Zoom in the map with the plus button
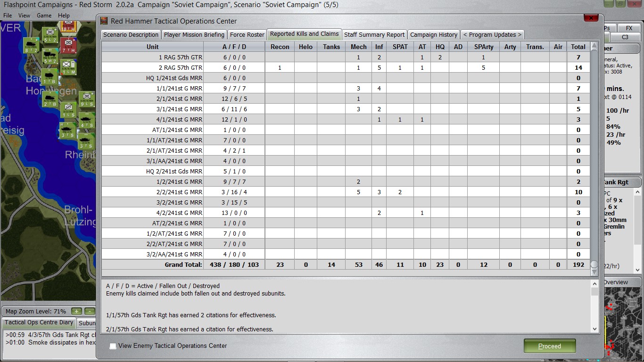The image size is (644, 362). 76,311
